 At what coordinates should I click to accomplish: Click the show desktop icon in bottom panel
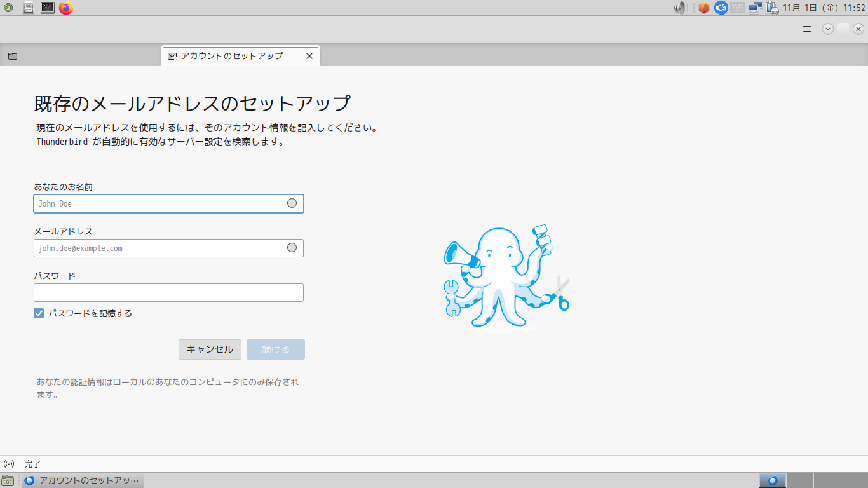(x=8, y=480)
